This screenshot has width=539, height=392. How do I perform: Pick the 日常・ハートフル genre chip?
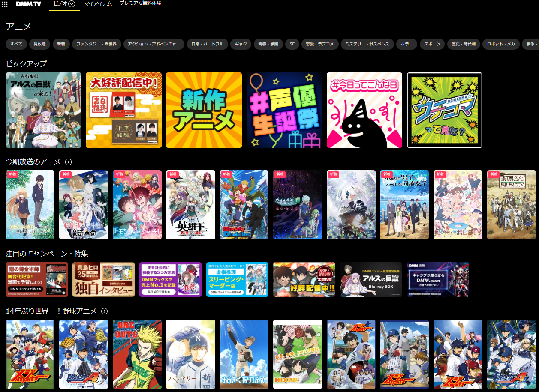[207, 44]
